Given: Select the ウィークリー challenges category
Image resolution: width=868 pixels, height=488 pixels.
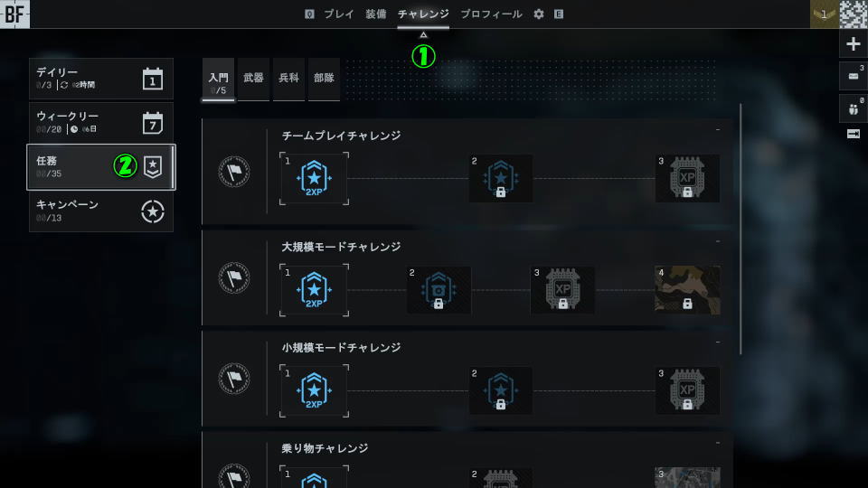Looking at the screenshot, I should [100, 122].
